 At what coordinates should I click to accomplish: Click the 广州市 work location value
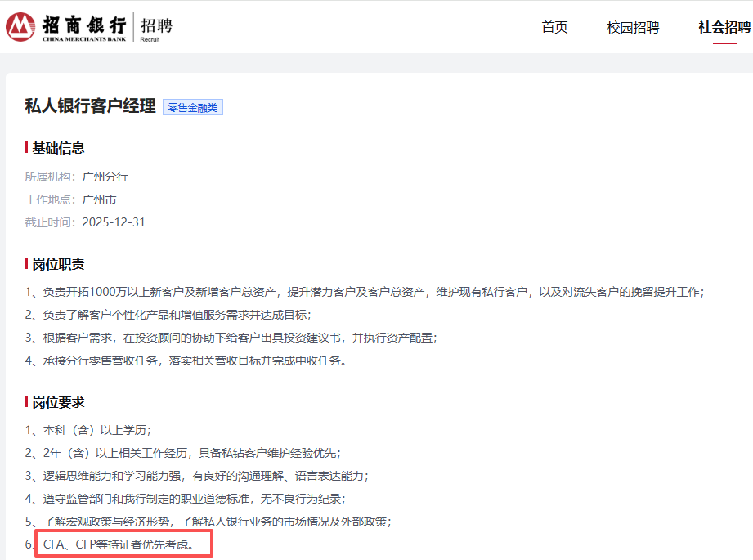coord(100,199)
